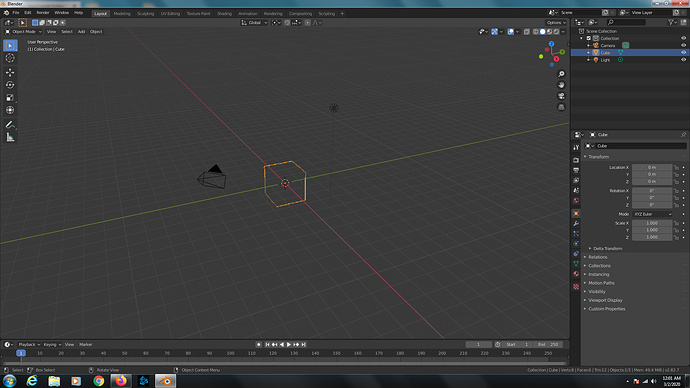The height and width of the screenshot is (388, 690).
Task: Open the Global orientation dropdown
Action: coord(254,22)
